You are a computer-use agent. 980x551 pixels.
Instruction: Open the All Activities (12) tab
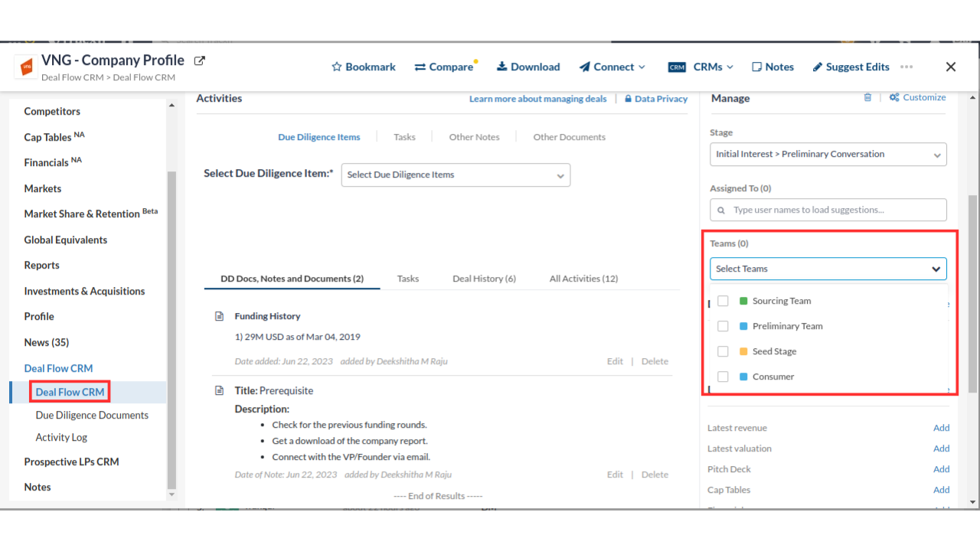(583, 279)
